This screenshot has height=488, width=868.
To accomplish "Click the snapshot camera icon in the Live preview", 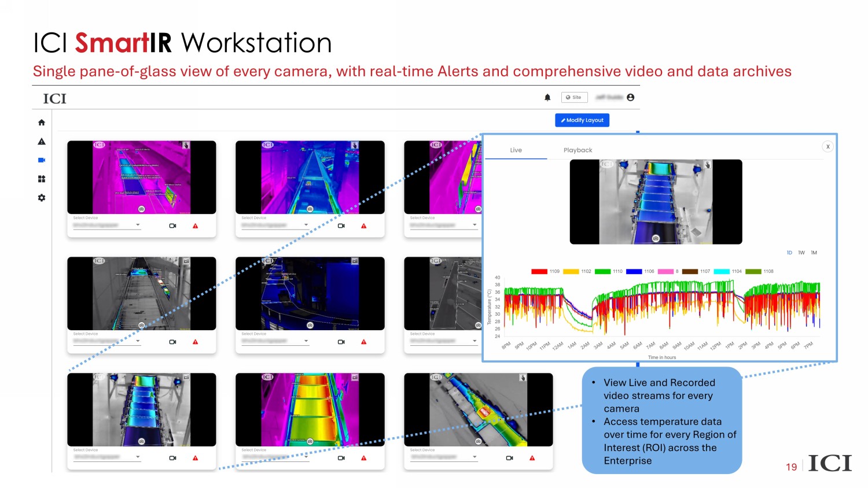I will pyautogui.click(x=656, y=238).
